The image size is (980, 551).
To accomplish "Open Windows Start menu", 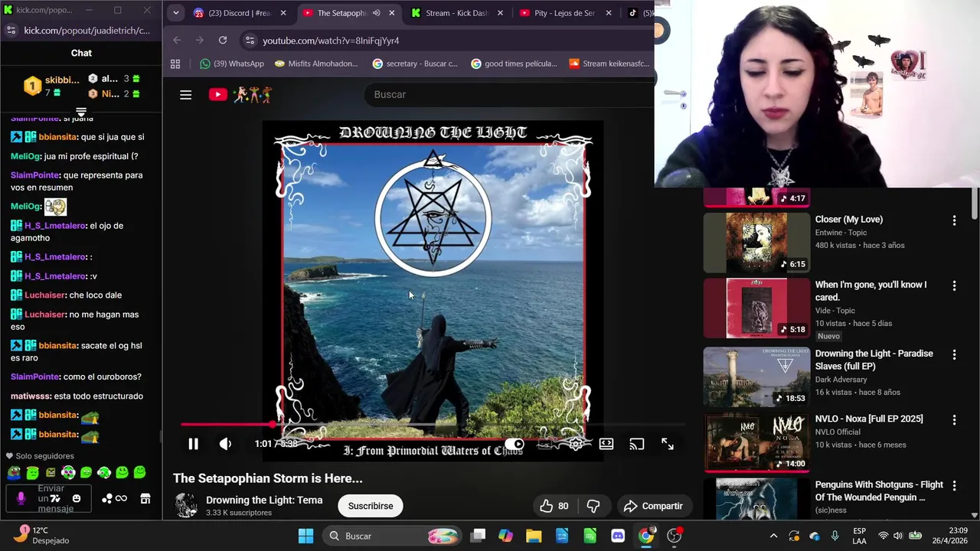I will click(305, 536).
